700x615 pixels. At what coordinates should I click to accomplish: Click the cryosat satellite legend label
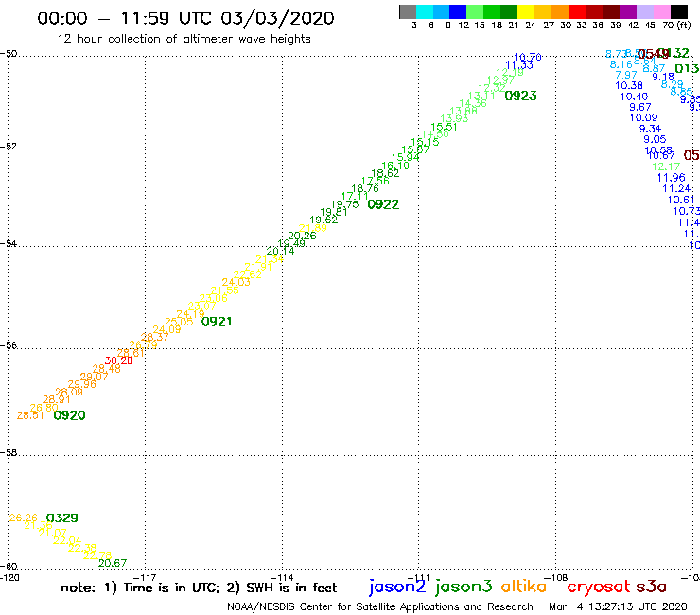[599, 587]
